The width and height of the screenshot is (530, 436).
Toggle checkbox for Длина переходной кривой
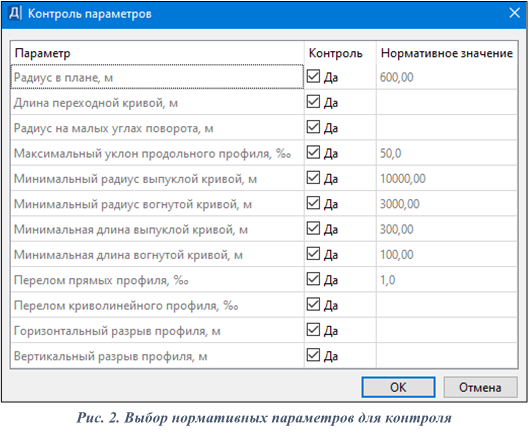[313, 102]
